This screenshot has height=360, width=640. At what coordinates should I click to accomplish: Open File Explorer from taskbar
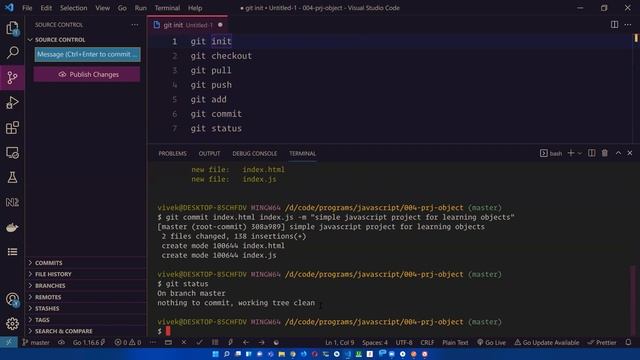click(x=282, y=354)
